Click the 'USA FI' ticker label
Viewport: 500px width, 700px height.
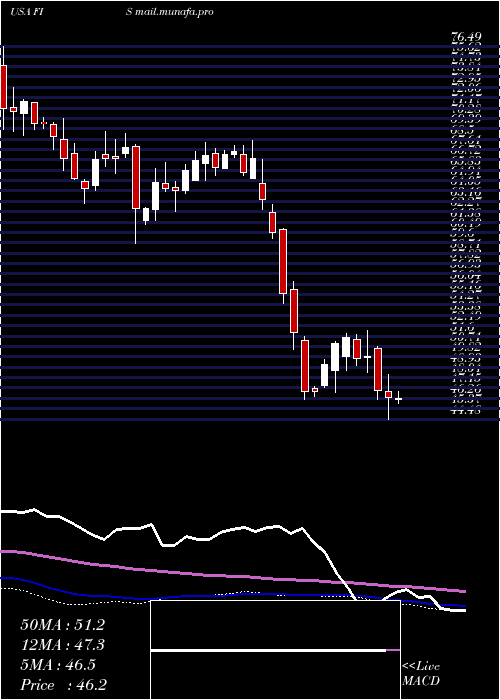26,12
